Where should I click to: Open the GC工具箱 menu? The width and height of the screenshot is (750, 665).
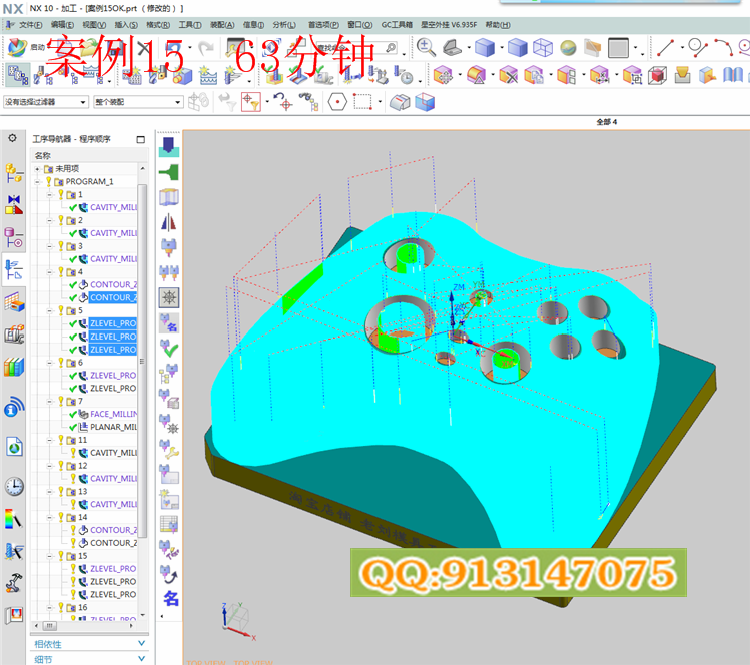point(397,24)
